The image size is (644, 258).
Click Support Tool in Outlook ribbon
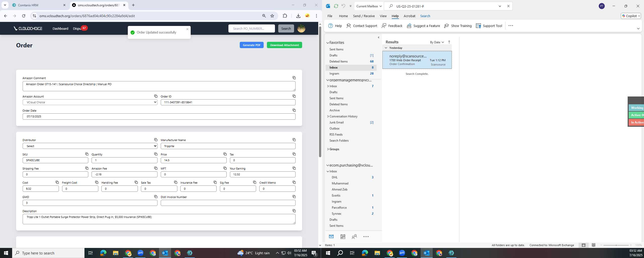tap(489, 26)
